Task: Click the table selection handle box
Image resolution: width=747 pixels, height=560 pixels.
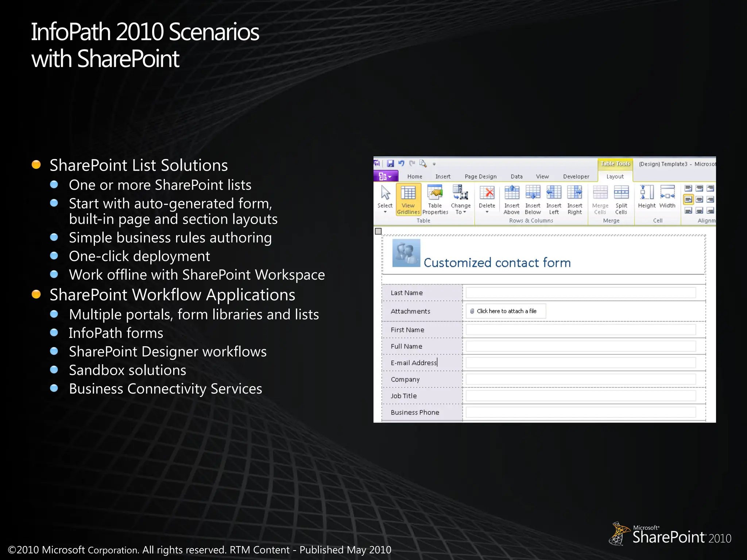Action: coord(378,231)
